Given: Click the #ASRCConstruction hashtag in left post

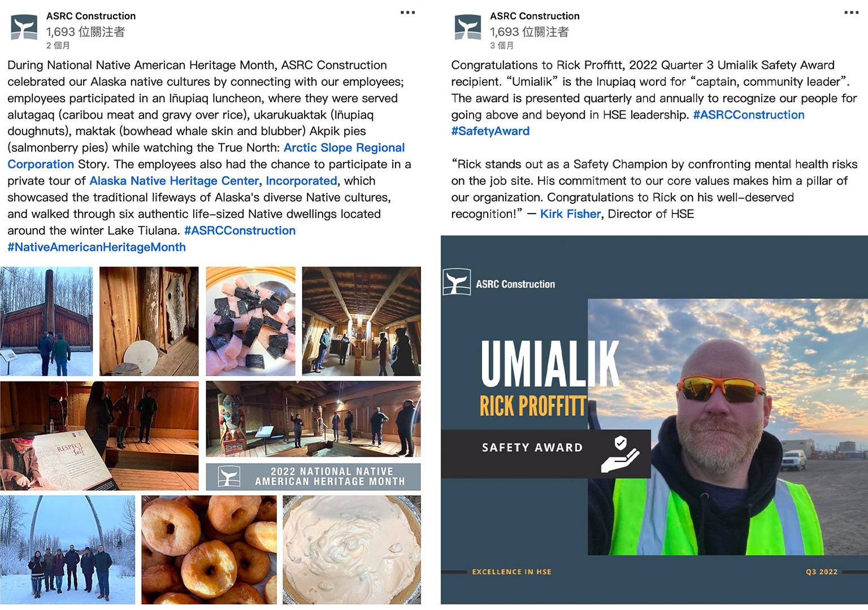Looking at the screenshot, I should pos(240,230).
